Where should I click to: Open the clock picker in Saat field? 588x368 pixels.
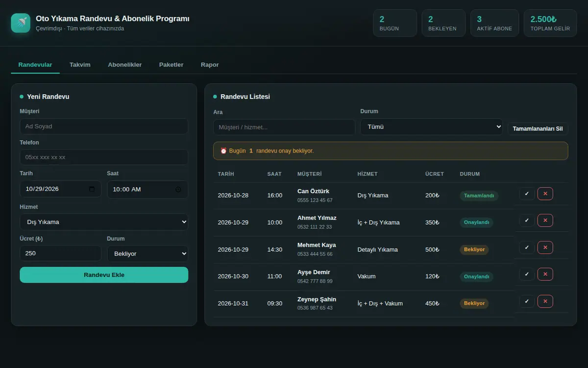tap(178, 189)
